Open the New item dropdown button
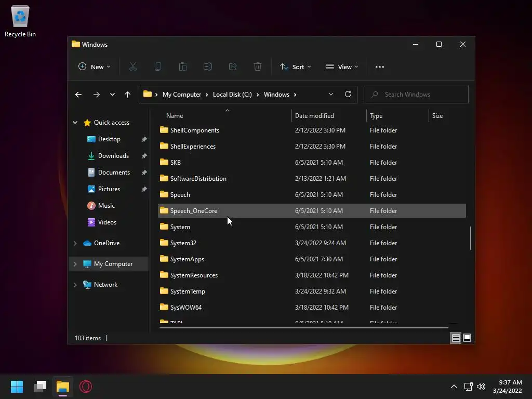 point(95,67)
